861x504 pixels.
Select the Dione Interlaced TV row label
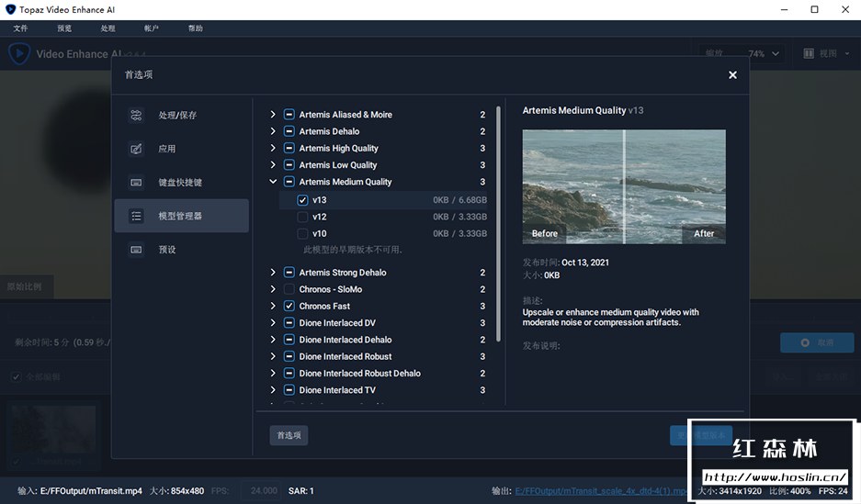tap(337, 390)
